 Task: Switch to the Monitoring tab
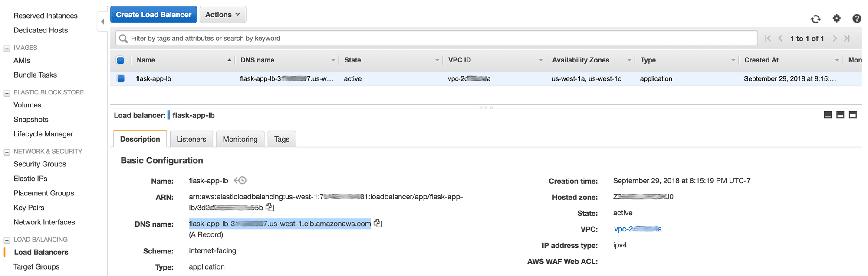click(x=240, y=139)
